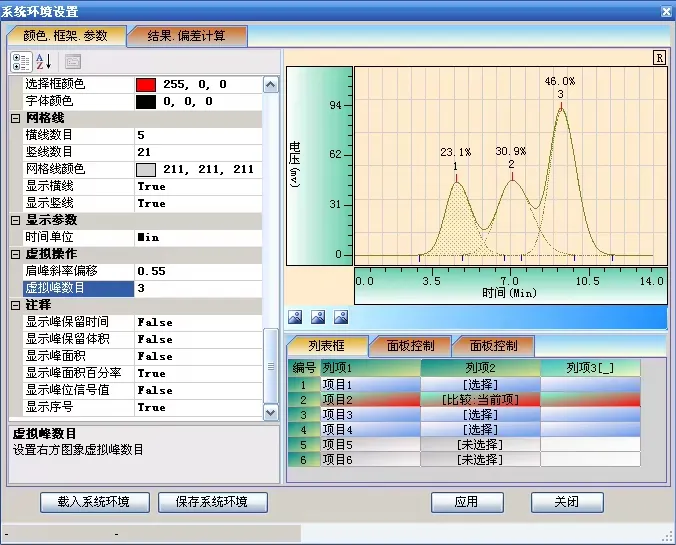676x545 pixels.
Task: Click the gray 网格线颜色 swatch
Action: pos(146,169)
